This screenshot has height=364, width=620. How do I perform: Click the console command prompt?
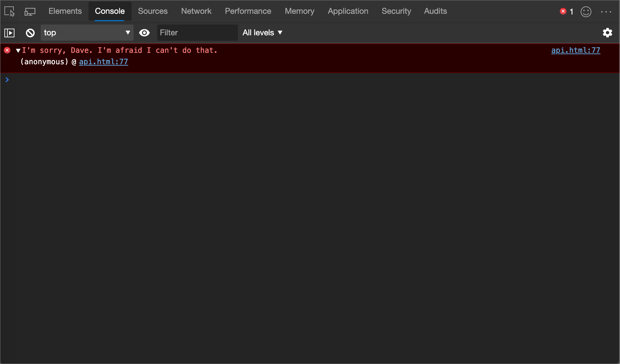click(135, 80)
